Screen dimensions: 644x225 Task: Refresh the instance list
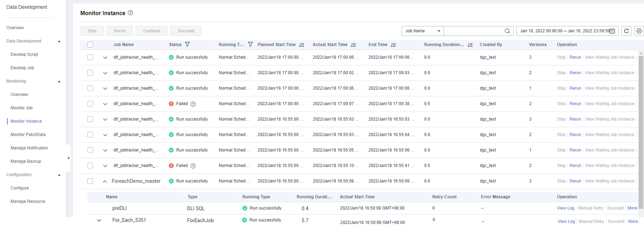tap(626, 31)
